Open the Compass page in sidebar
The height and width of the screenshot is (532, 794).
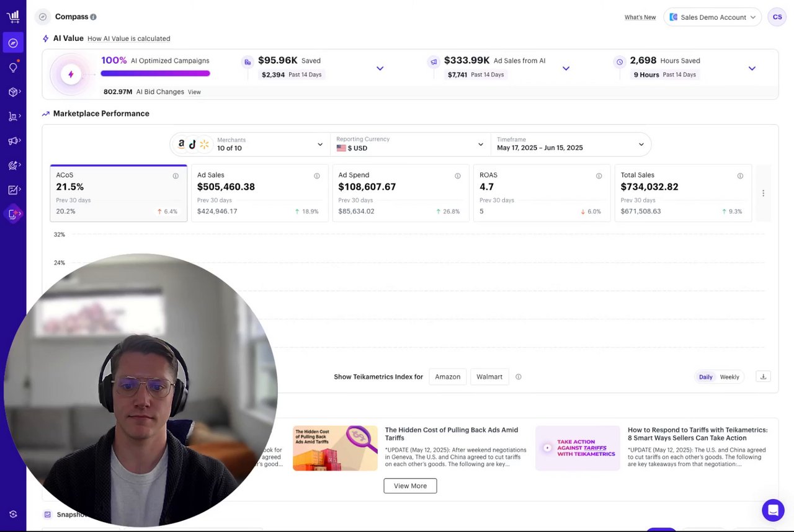click(13, 43)
